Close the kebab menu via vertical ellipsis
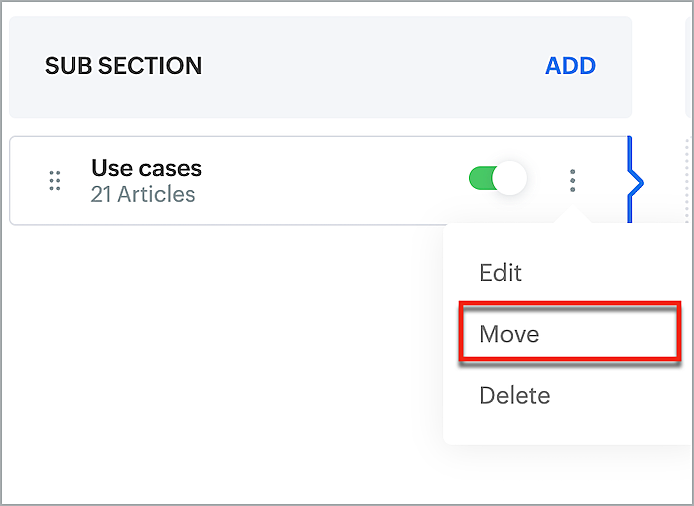 [x=573, y=180]
